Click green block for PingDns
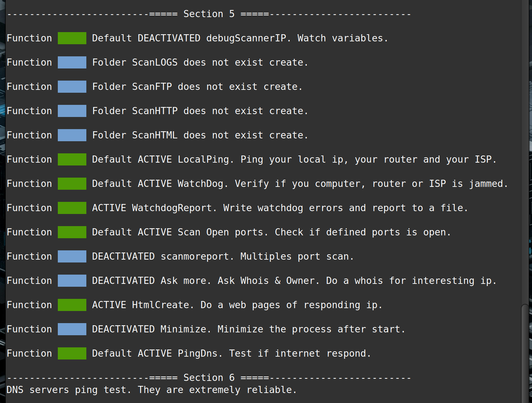532x403 pixels. [72, 353]
